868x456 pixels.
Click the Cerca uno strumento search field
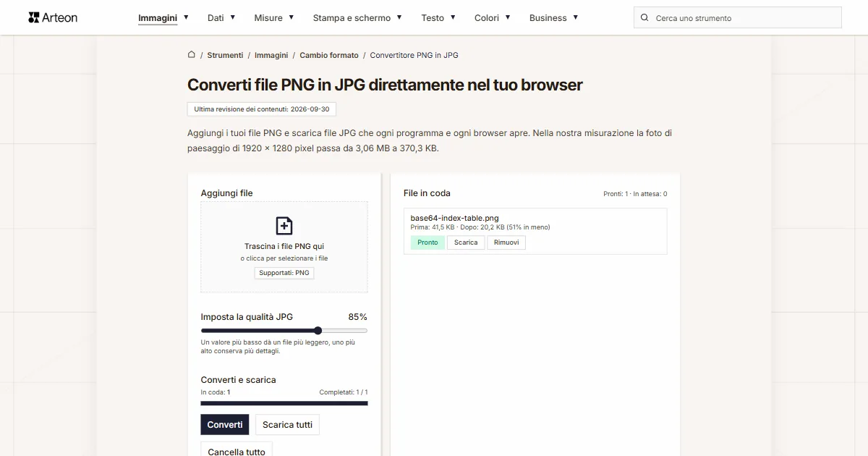pyautogui.click(x=738, y=17)
